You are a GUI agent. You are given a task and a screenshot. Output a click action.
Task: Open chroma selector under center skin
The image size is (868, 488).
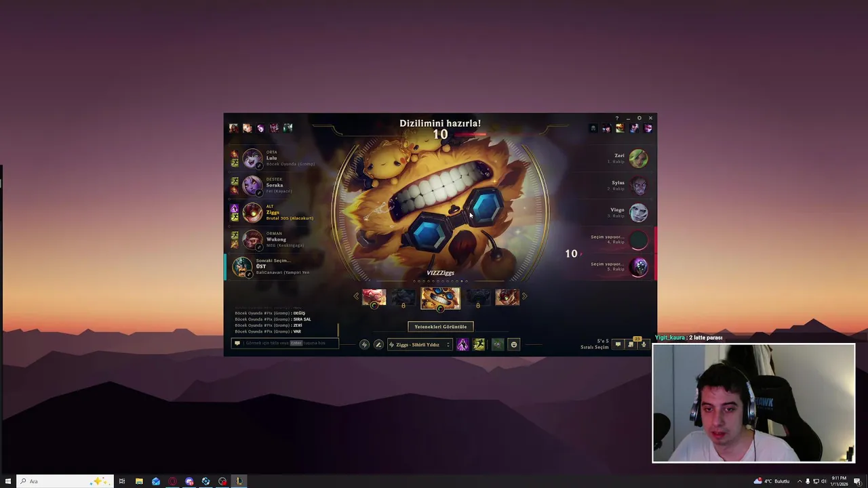440,309
